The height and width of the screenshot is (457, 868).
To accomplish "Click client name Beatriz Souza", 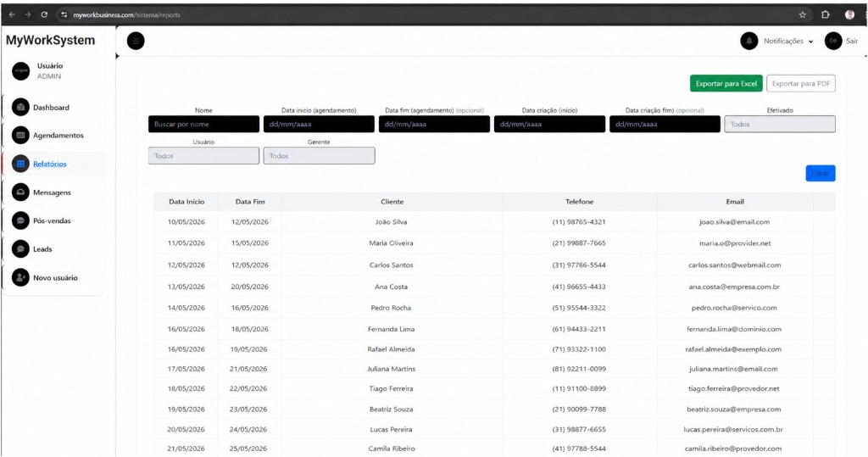I will (x=392, y=410).
